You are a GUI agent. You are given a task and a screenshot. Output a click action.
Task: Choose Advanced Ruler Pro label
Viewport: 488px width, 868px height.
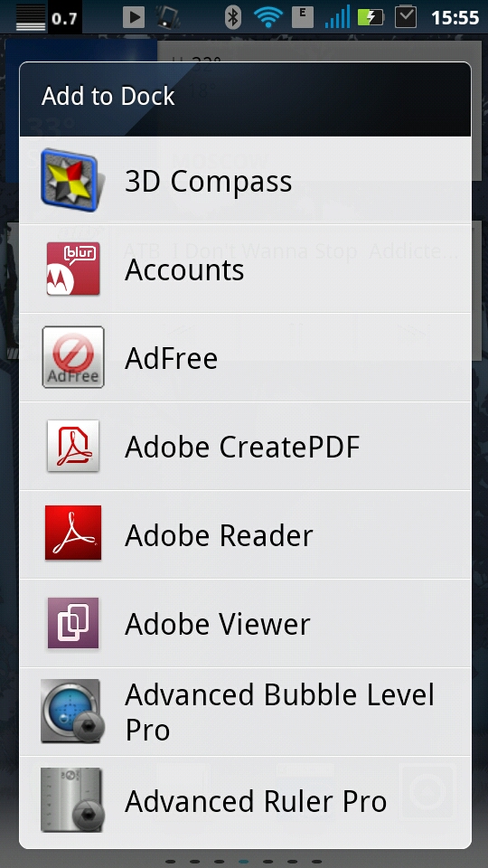(x=256, y=801)
